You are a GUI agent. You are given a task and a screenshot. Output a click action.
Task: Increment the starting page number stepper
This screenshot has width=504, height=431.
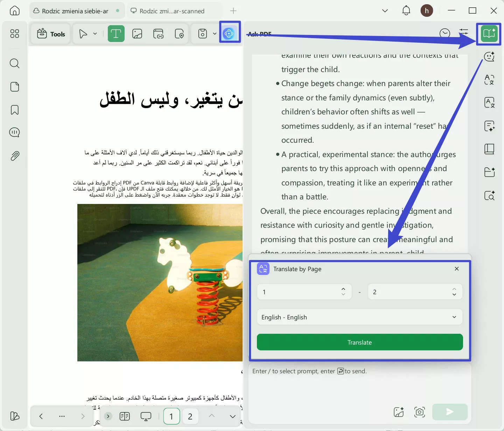(x=343, y=289)
